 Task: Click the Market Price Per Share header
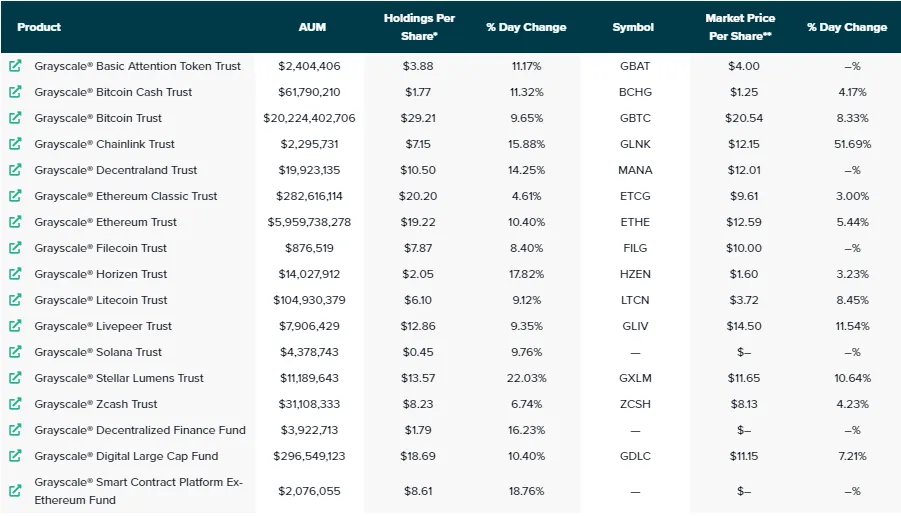[740, 27]
